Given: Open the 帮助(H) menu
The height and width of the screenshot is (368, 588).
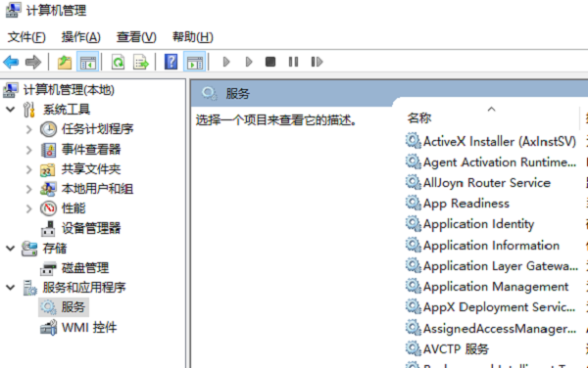Looking at the screenshot, I should pos(193,37).
